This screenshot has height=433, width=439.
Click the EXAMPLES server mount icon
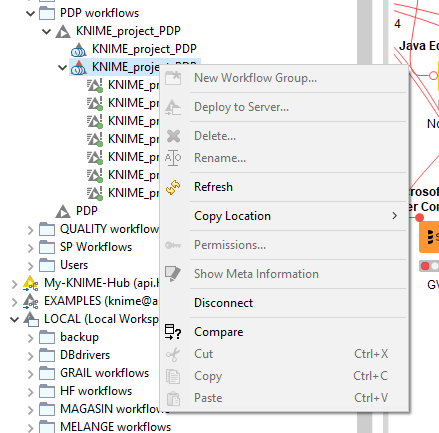click(31, 301)
